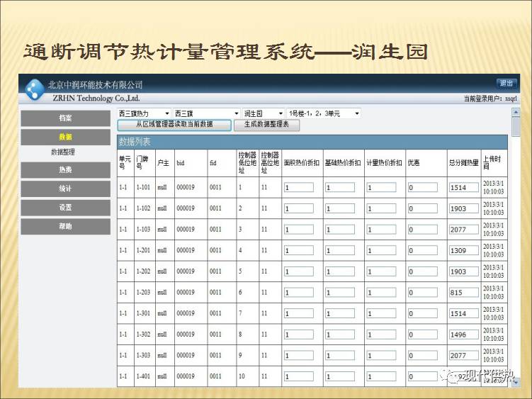Click 控制器高位地址 column header
Screen dimensions: 532x399
[270, 163]
